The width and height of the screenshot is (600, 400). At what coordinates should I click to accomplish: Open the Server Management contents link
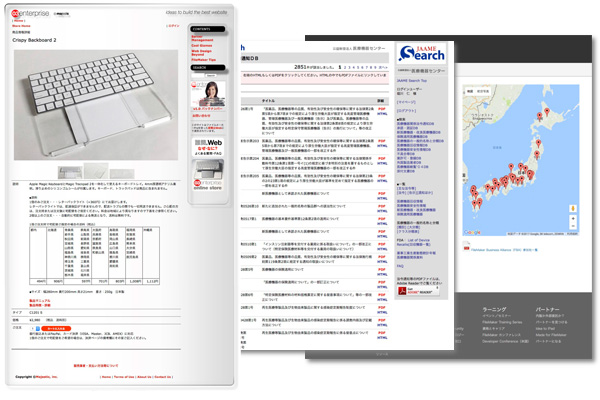[x=202, y=38]
